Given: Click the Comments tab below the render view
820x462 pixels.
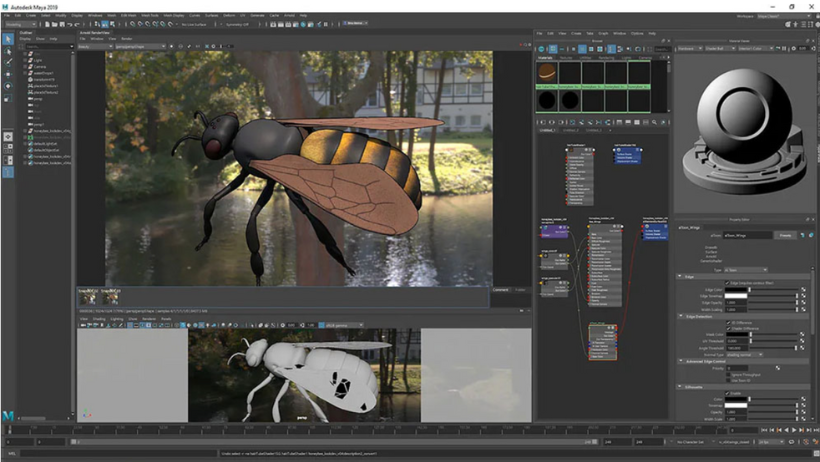Looking at the screenshot, I should click(500, 290).
